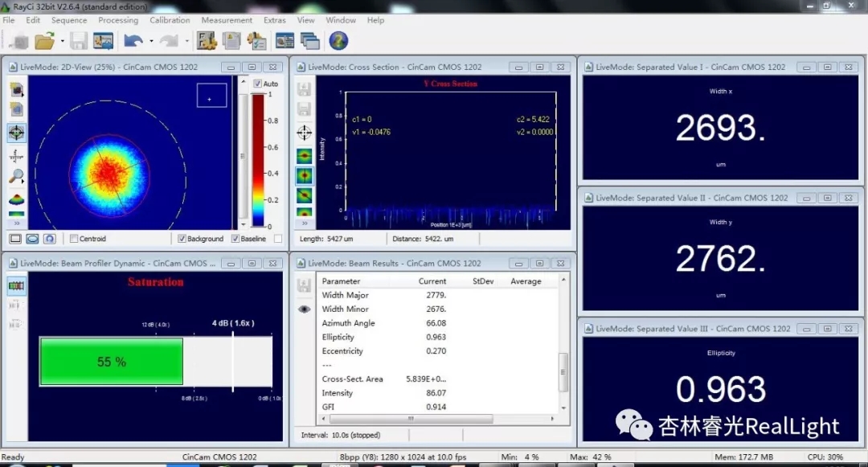
Task: Click the magnifier zoom tool in 2D-View
Action: [16, 177]
